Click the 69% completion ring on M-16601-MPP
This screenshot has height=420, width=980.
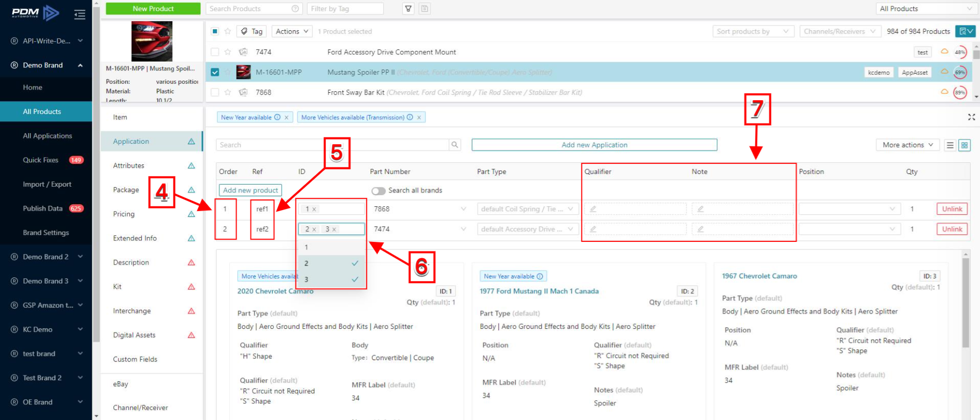960,73
